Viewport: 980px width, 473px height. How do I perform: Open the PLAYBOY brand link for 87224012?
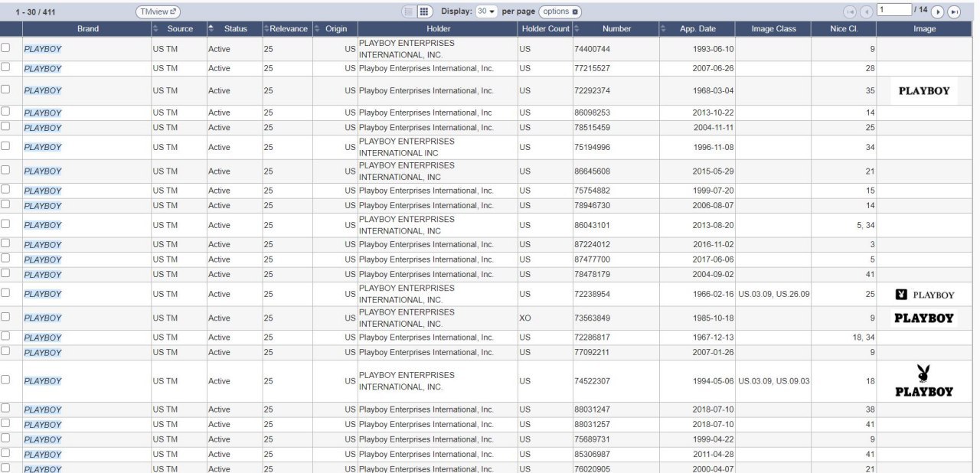click(43, 245)
